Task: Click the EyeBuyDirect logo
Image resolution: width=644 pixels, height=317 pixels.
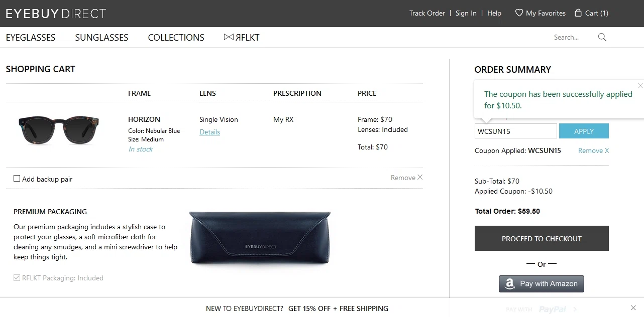Action: [x=56, y=14]
